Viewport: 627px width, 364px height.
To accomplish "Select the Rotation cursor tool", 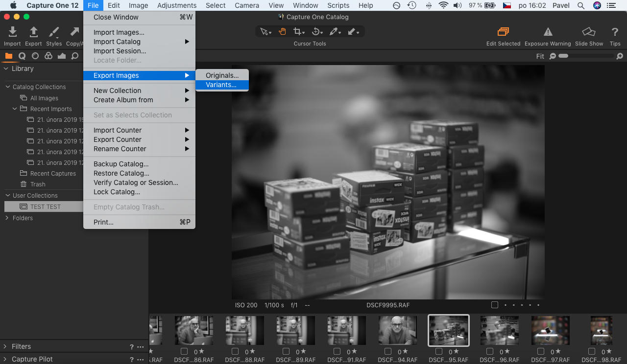I will click(x=317, y=31).
